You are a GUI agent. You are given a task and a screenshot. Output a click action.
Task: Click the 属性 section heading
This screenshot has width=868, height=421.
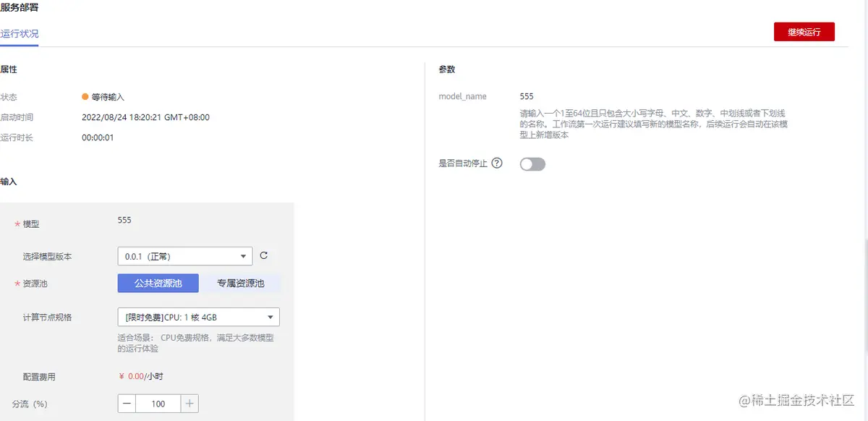pyautogui.click(x=9, y=69)
